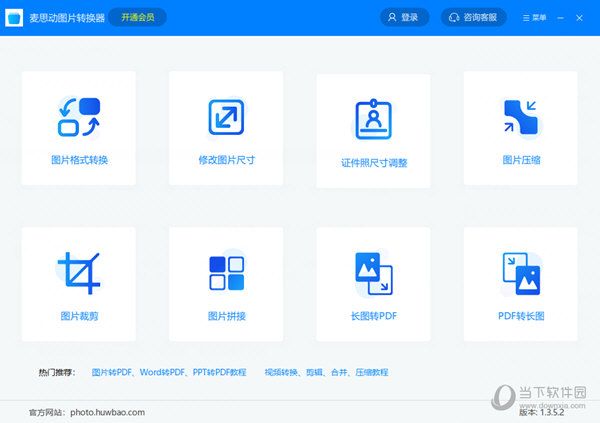Launch the 图片压缩 image compression tool
Viewport: 600px width, 423px height.
[521, 117]
